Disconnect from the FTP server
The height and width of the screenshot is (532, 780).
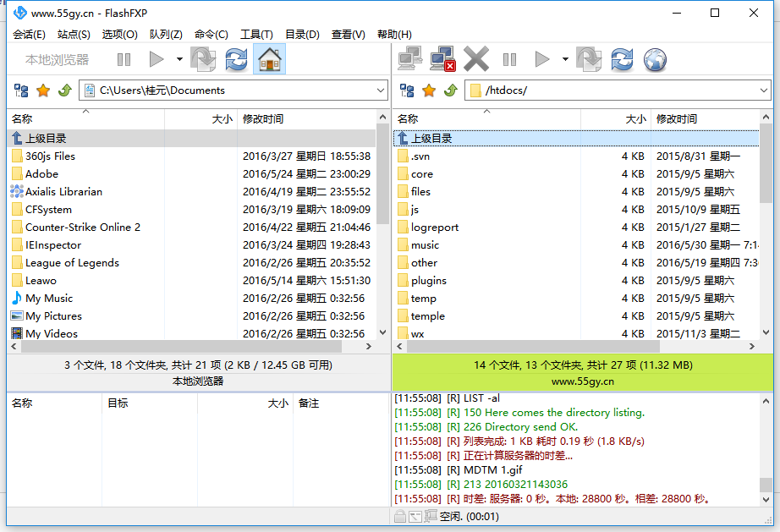pyautogui.click(x=443, y=58)
